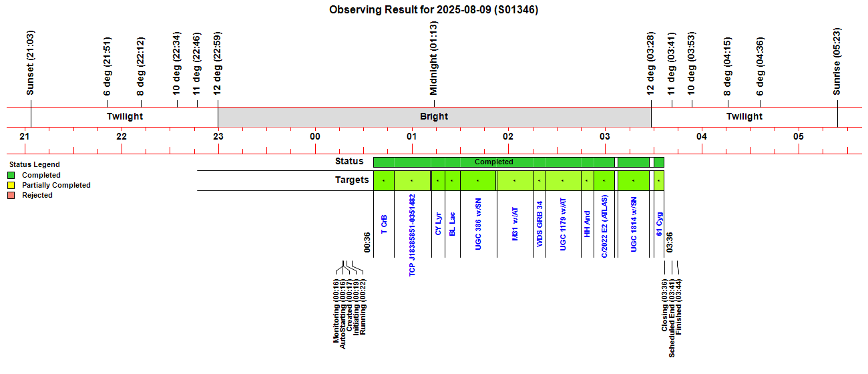
Task: Click the green Completed status bar
Action: click(493, 162)
